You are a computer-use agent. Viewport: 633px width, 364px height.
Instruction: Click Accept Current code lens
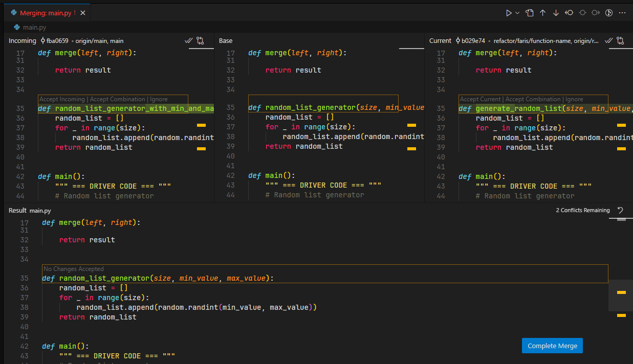(481, 99)
